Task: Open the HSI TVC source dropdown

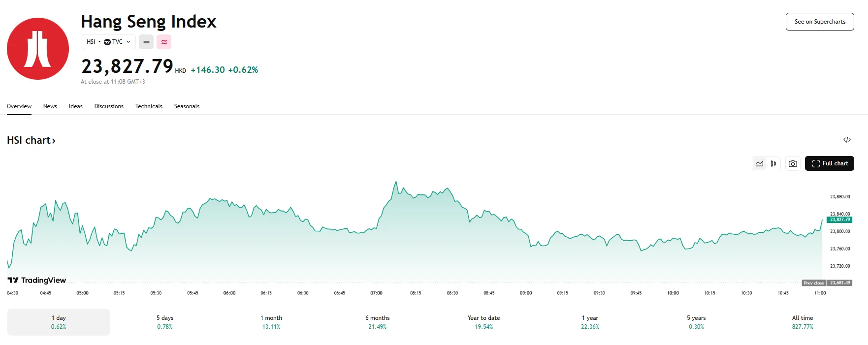Action: click(x=108, y=42)
